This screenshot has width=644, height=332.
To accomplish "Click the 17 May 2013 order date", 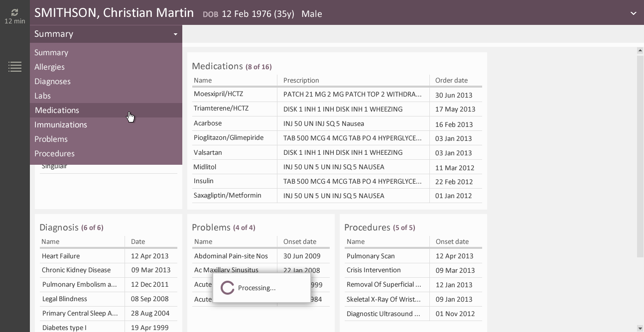I will coord(455,109).
